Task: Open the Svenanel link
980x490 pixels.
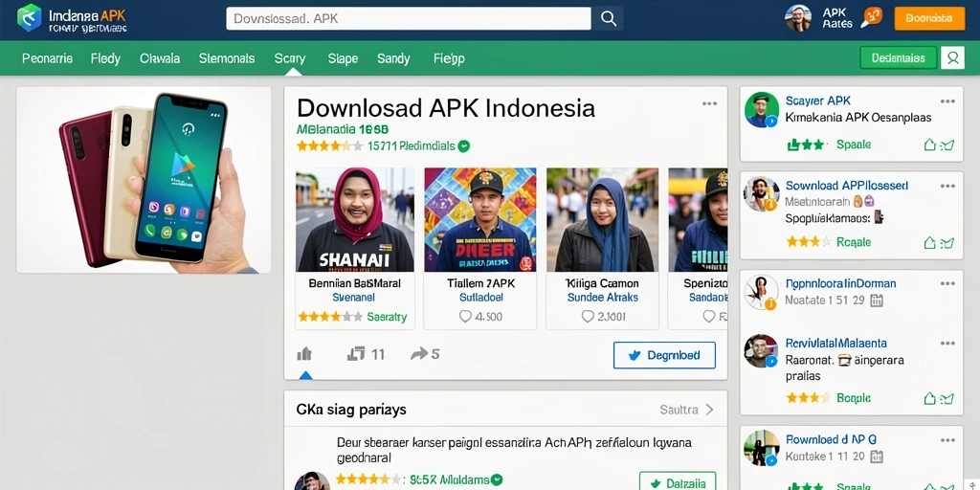Action: point(354,298)
